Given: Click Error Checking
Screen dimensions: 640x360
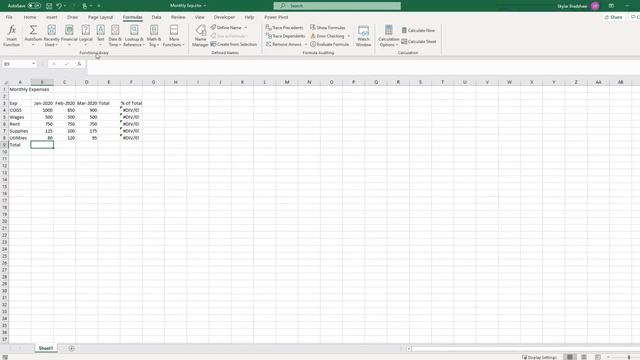Looking at the screenshot, I should [x=328, y=36].
